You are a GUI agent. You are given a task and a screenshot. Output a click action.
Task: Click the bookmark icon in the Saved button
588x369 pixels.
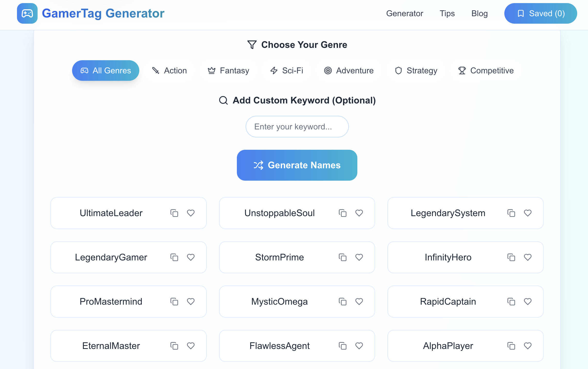521,13
